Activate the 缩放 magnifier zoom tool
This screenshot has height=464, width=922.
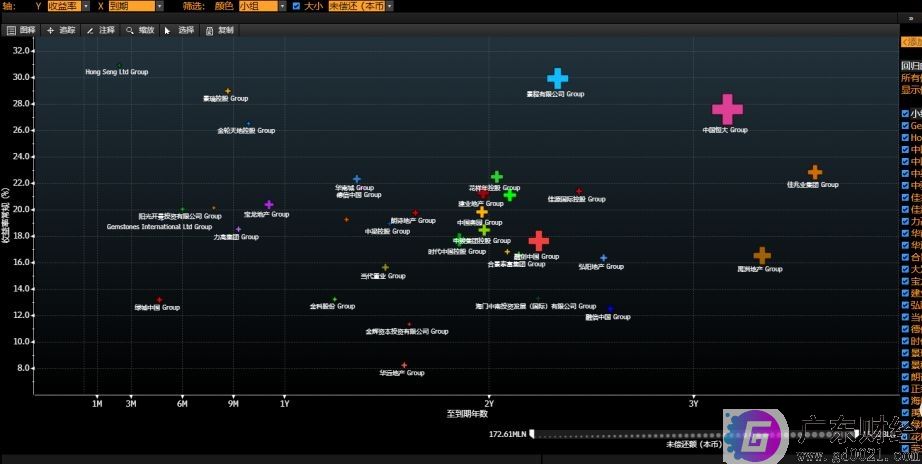(x=140, y=30)
